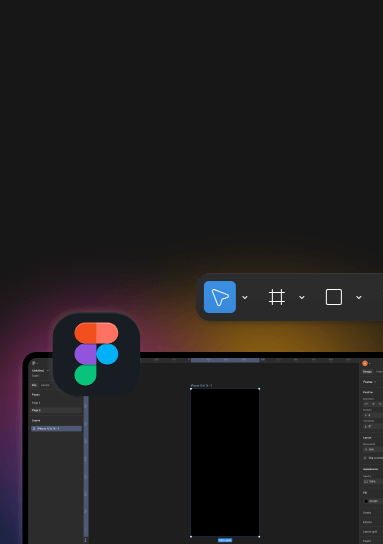Click the orange user avatar
383x544 pixels.
[365, 363]
